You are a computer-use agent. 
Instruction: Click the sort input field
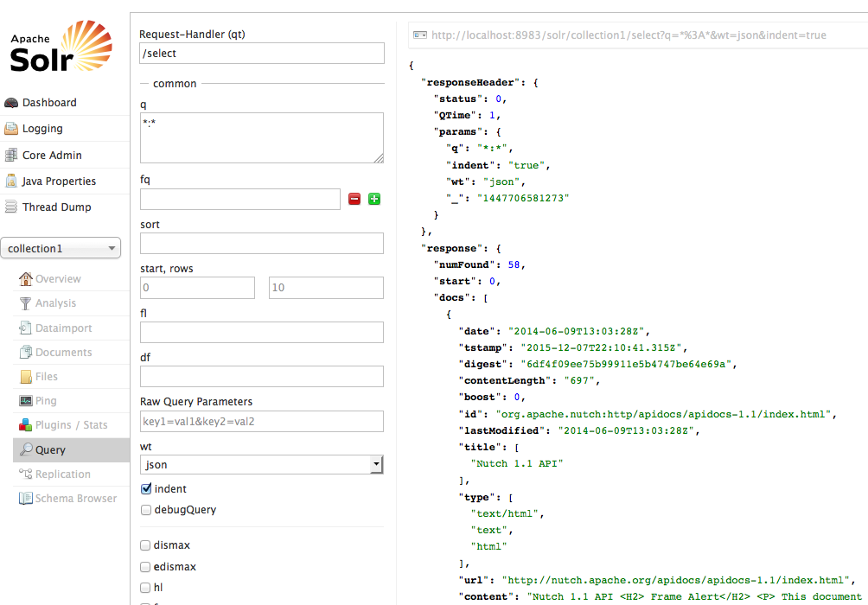(x=262, y=243)
